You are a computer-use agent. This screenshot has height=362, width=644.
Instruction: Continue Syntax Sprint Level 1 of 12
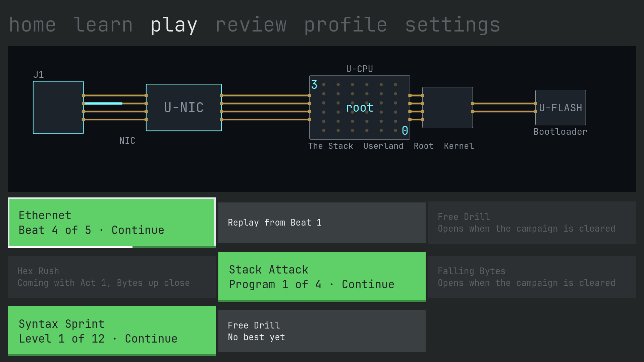[112, 331]
